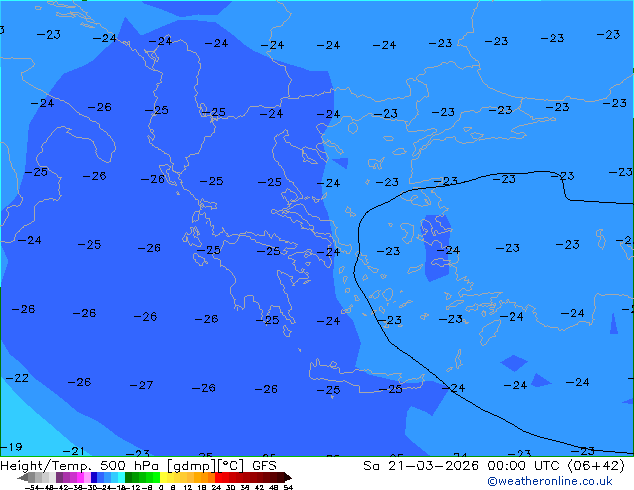Click the date 'Sa 21-03-2026 00:00 UTC'
The width and height of the screenshot is (634, 490).
point(463,465)
